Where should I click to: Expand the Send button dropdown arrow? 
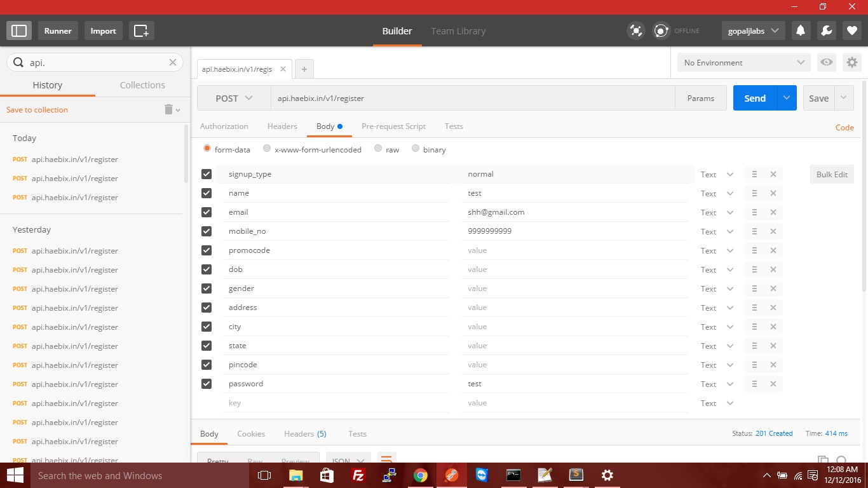point(787,98)
